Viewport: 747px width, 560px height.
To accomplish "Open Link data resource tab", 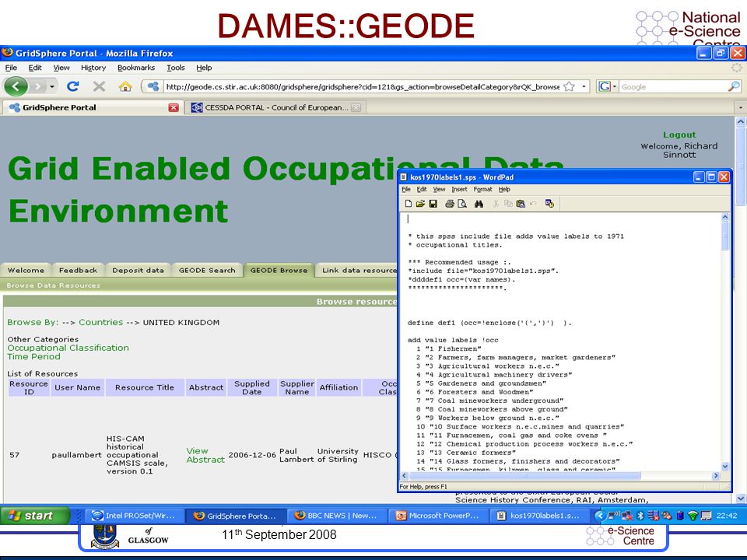I will (x=357, y=270).
